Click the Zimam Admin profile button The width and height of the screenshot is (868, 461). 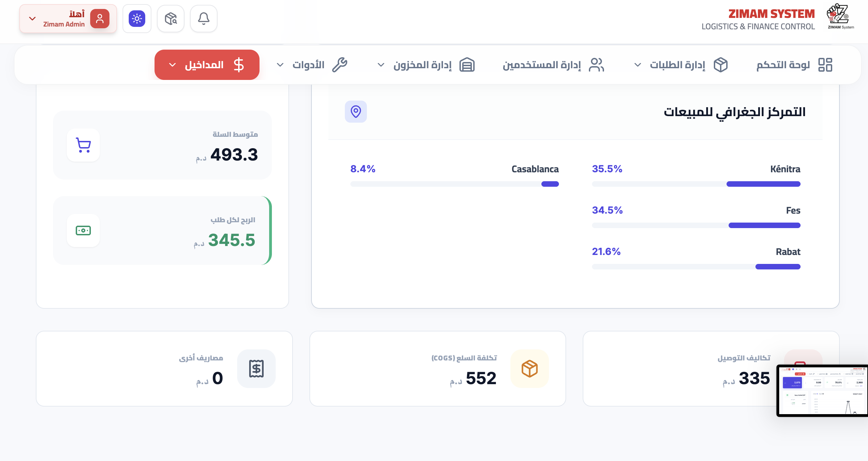coord(68,18)
